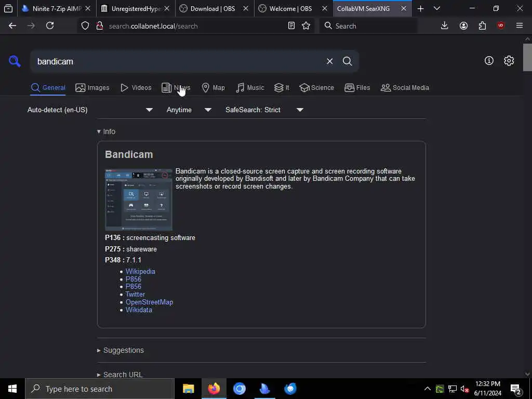Open the Windows Start menu
Image resolution: width=532 pixels, height=399 pixels.
[x=12, y=389]
